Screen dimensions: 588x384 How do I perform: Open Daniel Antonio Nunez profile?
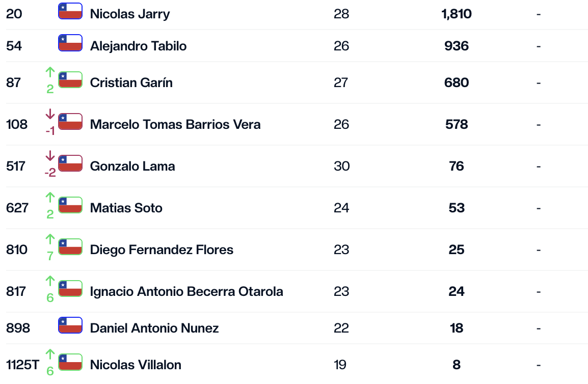click(x=154, y=328)
